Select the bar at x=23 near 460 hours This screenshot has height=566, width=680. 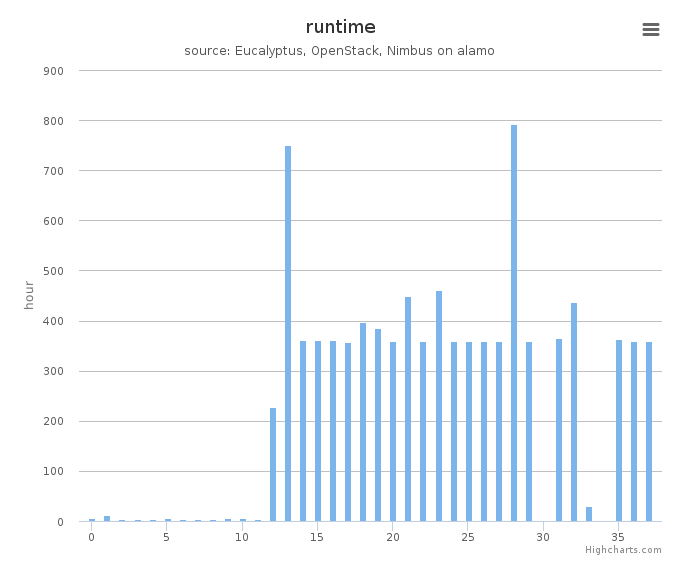coord(439,406)
